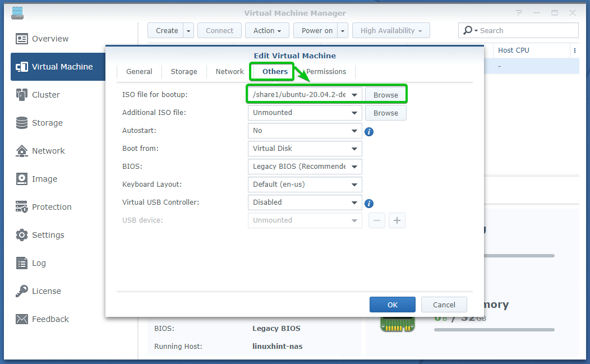Open Cluster in the sidebar
The height and width of the screenshot is (364, 590).
[x=46, y=95]
